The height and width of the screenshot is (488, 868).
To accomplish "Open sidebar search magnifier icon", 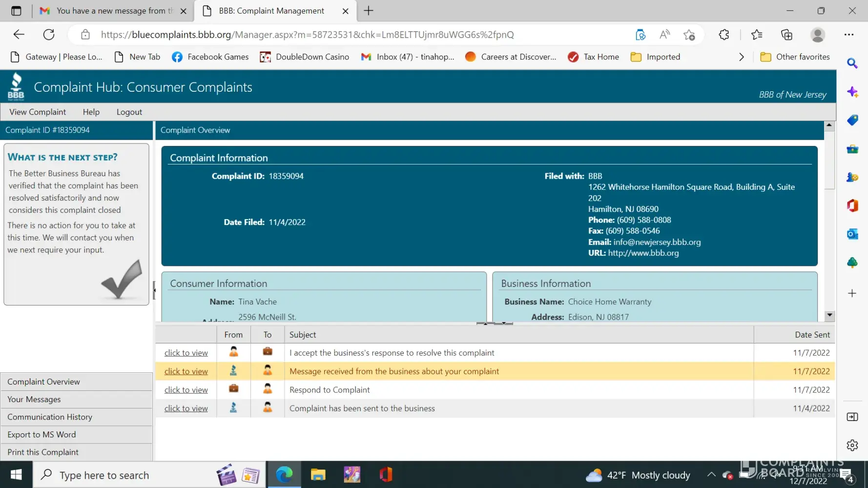I will point(852,63).
